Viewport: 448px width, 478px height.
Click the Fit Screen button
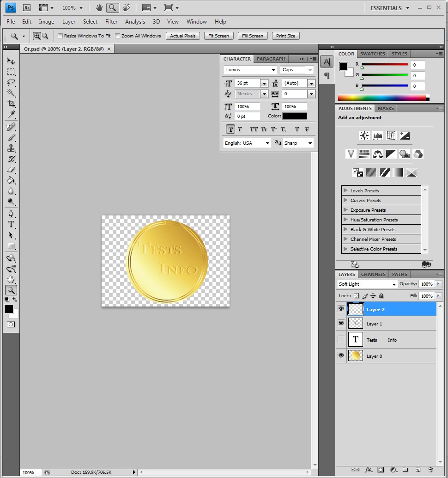(x=218, y=36)
